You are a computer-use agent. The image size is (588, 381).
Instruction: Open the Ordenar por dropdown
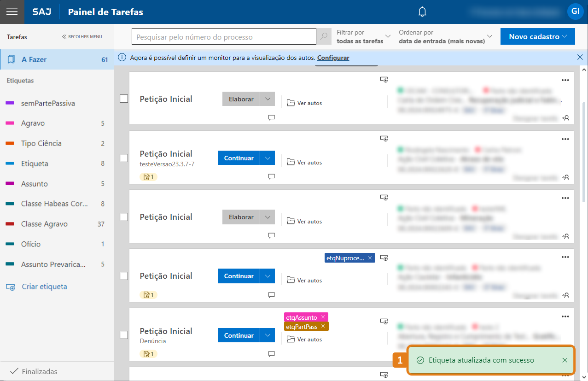[445, 36]
